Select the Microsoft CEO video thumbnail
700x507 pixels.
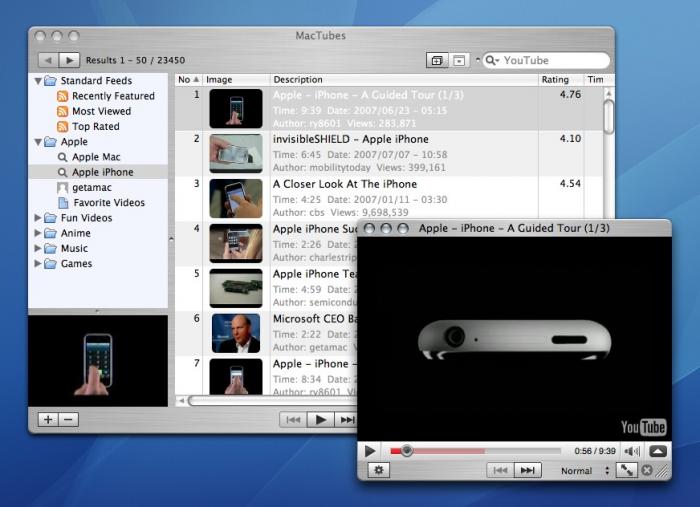[x=236, y=333]
